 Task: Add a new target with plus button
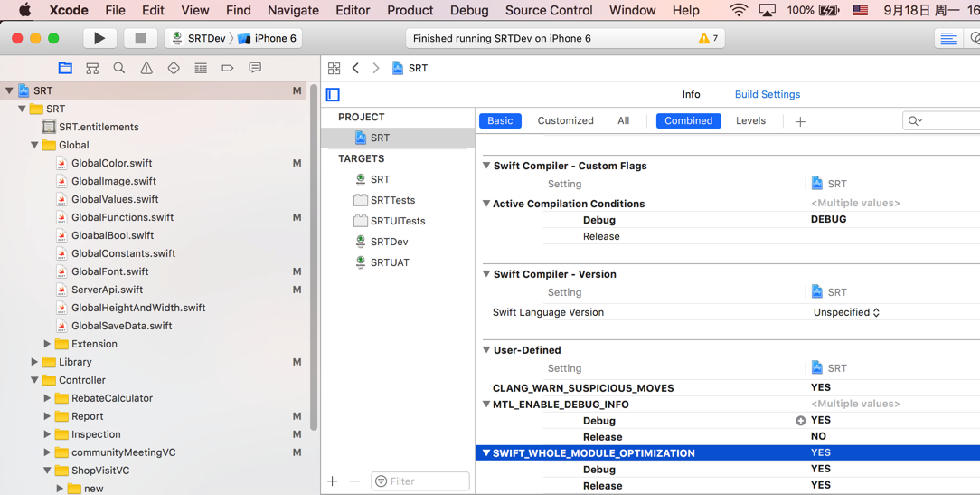point(333,481)
